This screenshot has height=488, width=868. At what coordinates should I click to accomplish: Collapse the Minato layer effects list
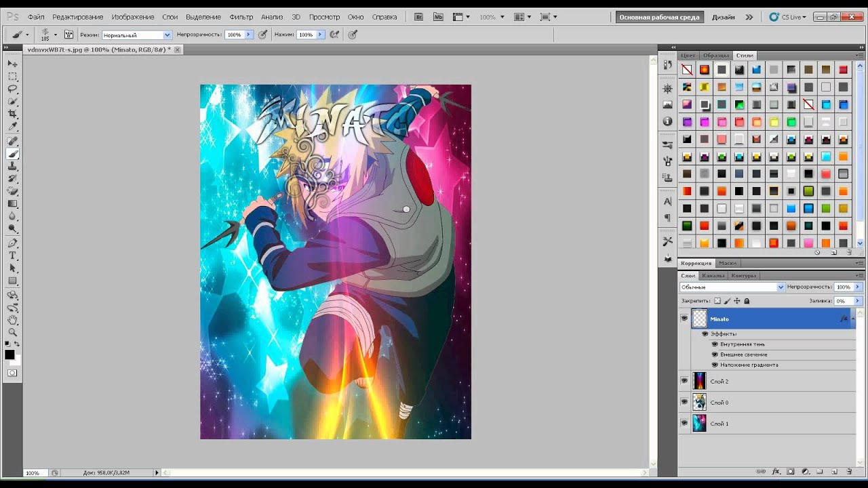point(853,319)
